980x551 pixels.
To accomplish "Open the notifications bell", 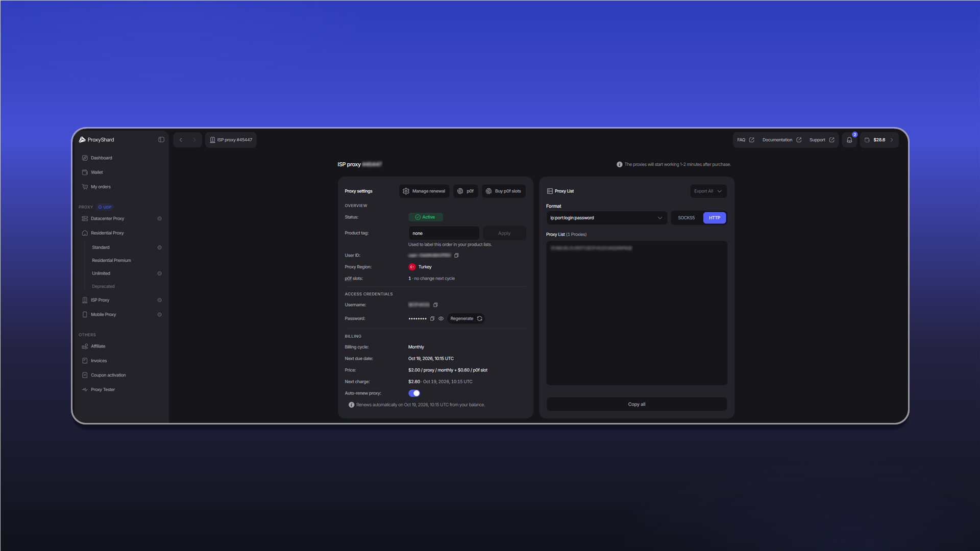I will 849,140.
